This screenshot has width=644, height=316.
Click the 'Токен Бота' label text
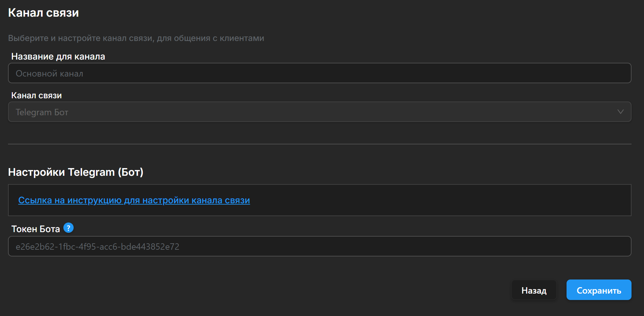click(x=36, y=229)
